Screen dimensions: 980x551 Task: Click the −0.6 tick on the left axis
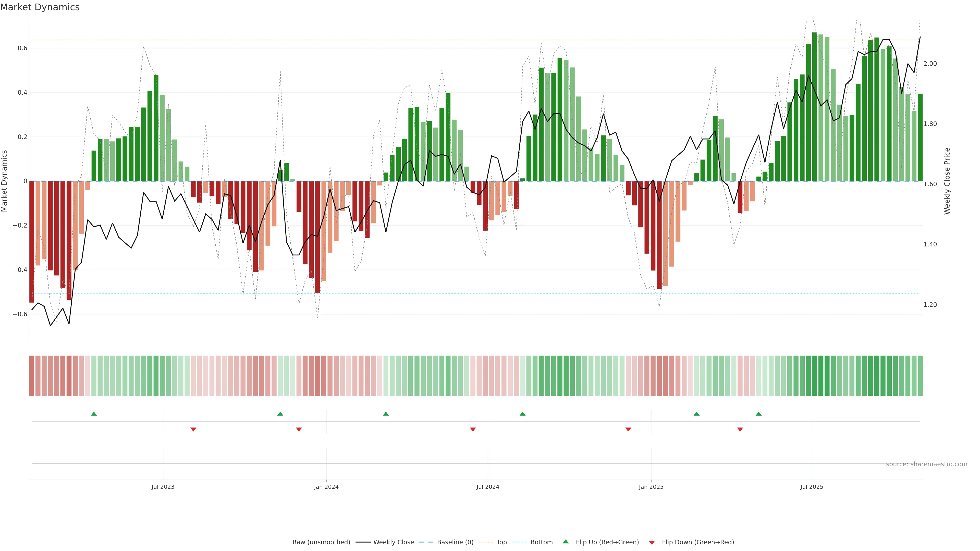pyautogui.click(x=20, y=314)
